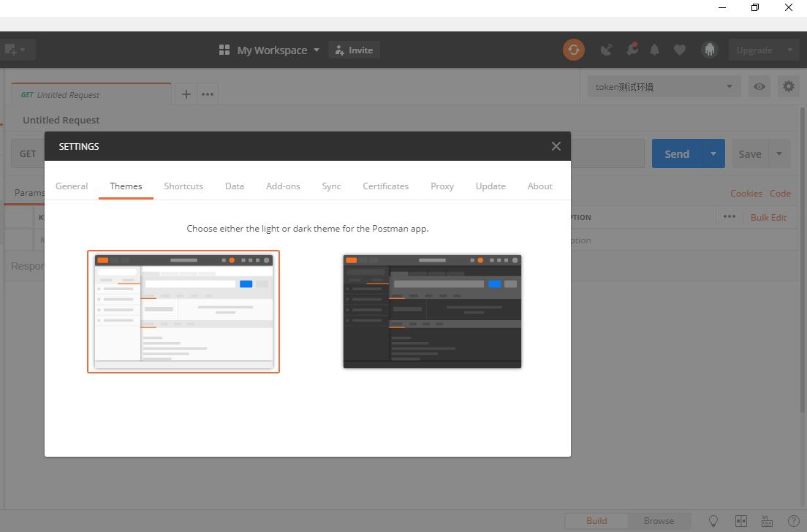View the Certificates tab
The image size is (807, 532).
tap(385, 186)
